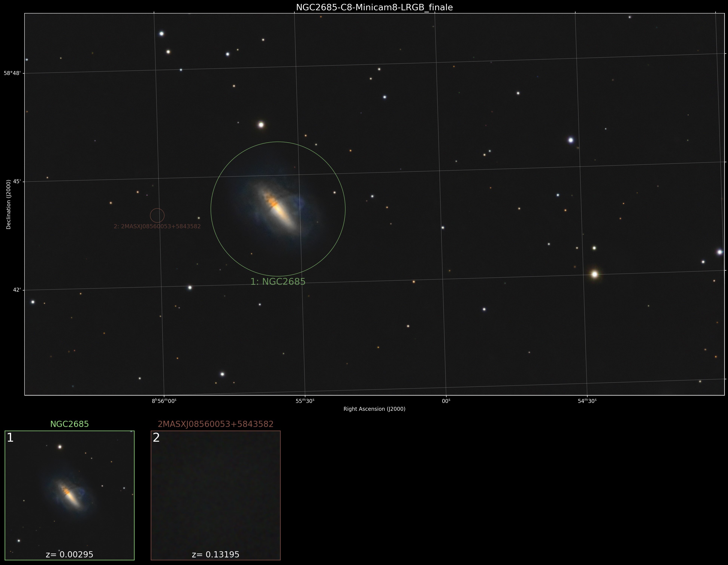728x565 pixels.
Task: Click the '2: 2MASXJ08560053+5843582' annotation label
Action: 157,226
